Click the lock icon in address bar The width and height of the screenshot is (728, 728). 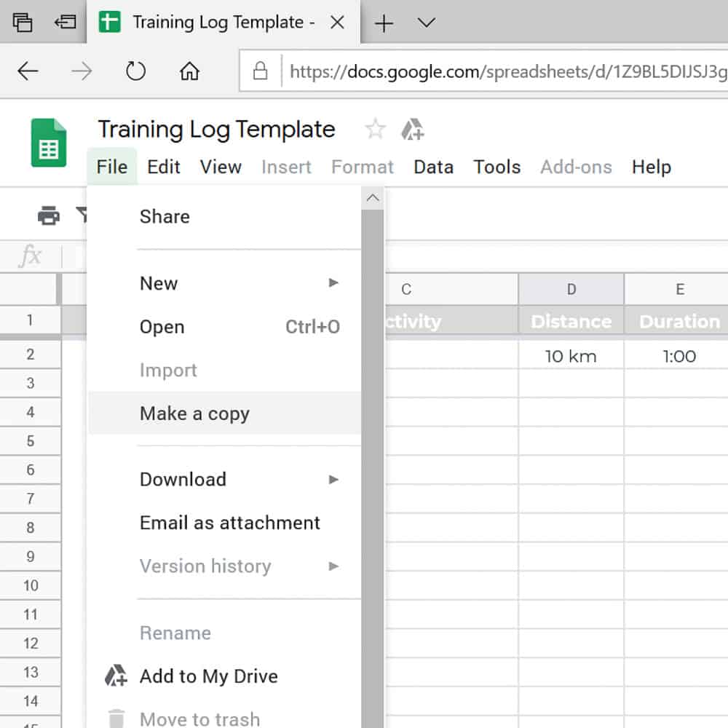260,71
